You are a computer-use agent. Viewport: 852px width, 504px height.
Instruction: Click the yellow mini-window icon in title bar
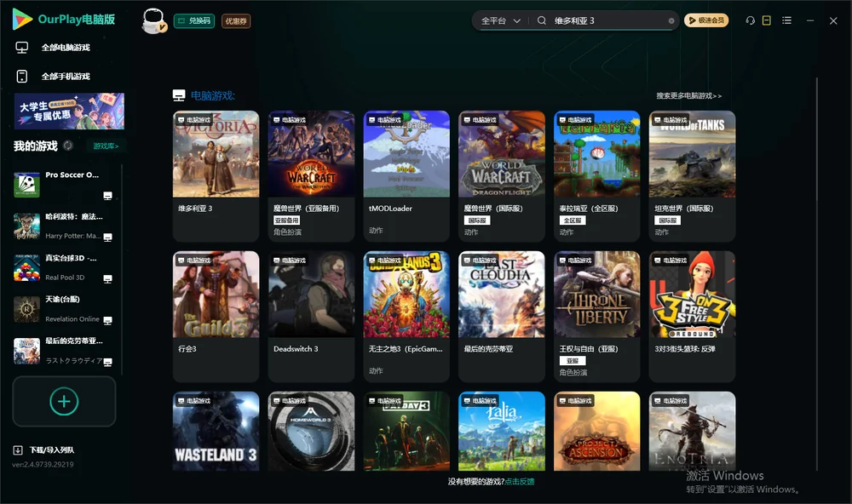coord(767,20)
